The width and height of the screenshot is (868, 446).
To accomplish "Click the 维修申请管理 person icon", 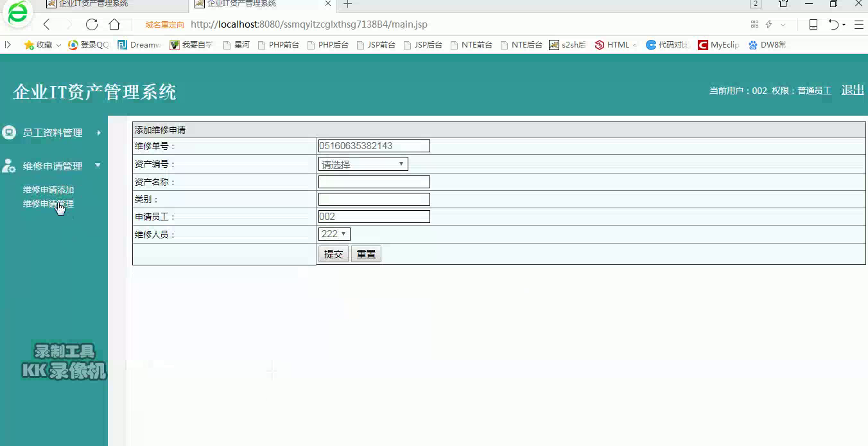I will 9,166.
